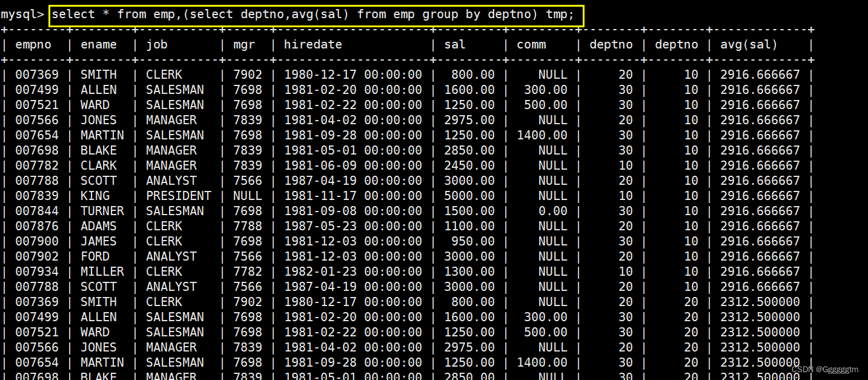The image size is (868, 380).
Task: Select the job column header
Action: [157, 44]
